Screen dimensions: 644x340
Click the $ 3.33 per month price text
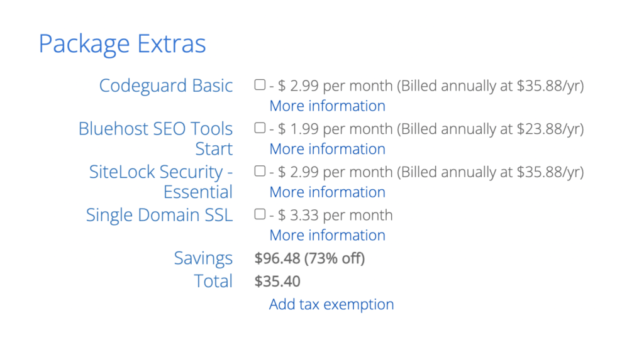pos(335,215)
